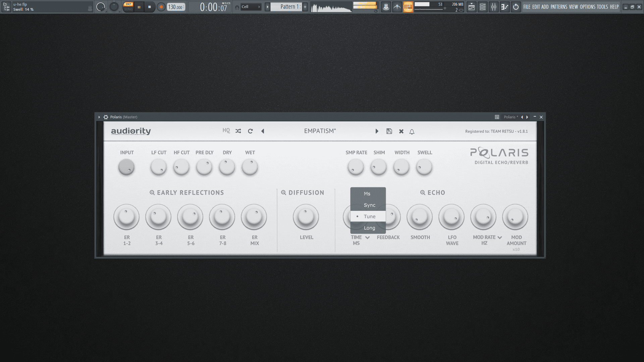Click the master pitch knob

[x=114, y=7]
